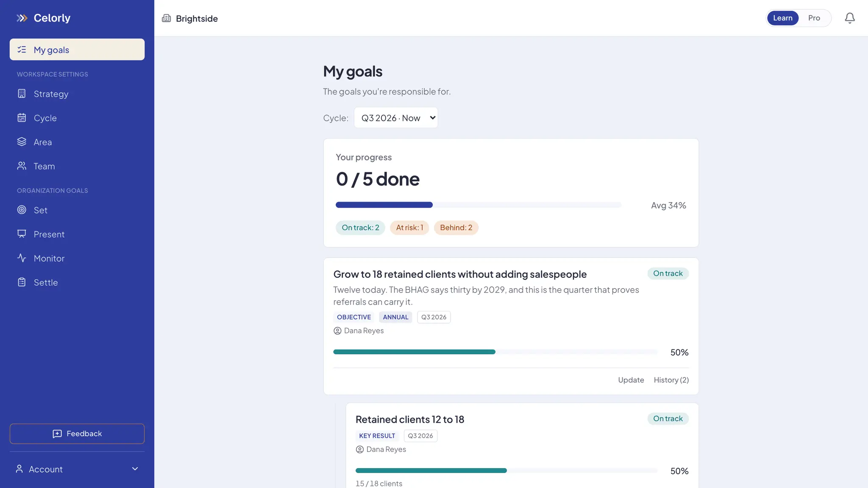Click the 'Twelve today' objective description
Image resolution: width=868 pixels, height=488 pixels.
point(486,296)
